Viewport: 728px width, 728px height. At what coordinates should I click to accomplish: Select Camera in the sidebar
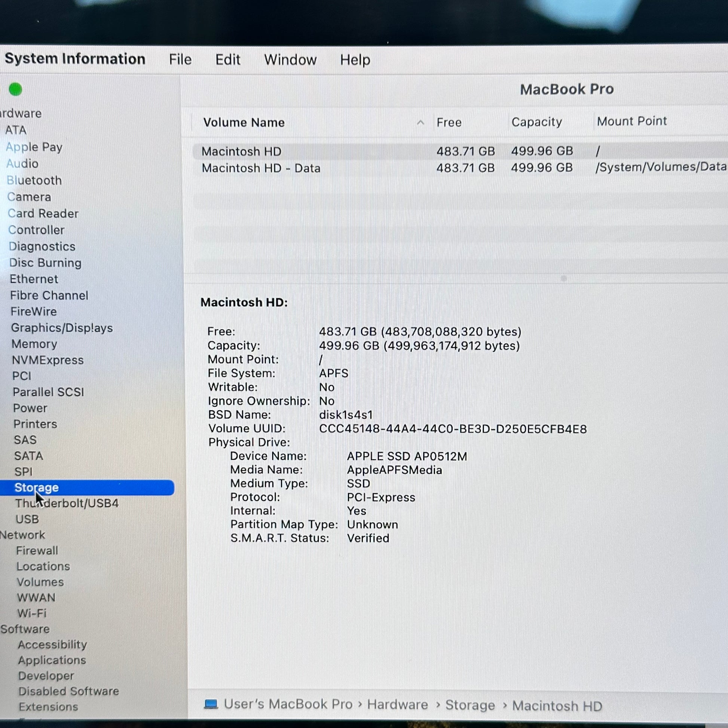point(29,197)
